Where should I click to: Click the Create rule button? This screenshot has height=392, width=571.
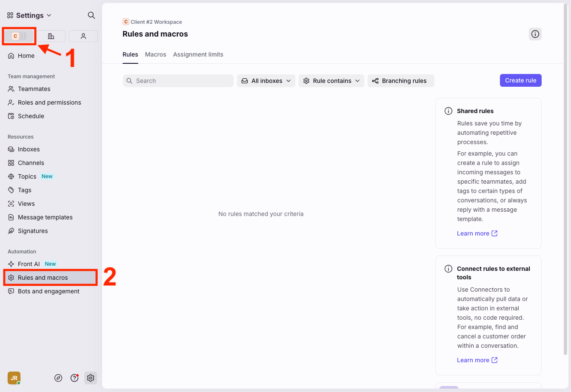point(520,80)
